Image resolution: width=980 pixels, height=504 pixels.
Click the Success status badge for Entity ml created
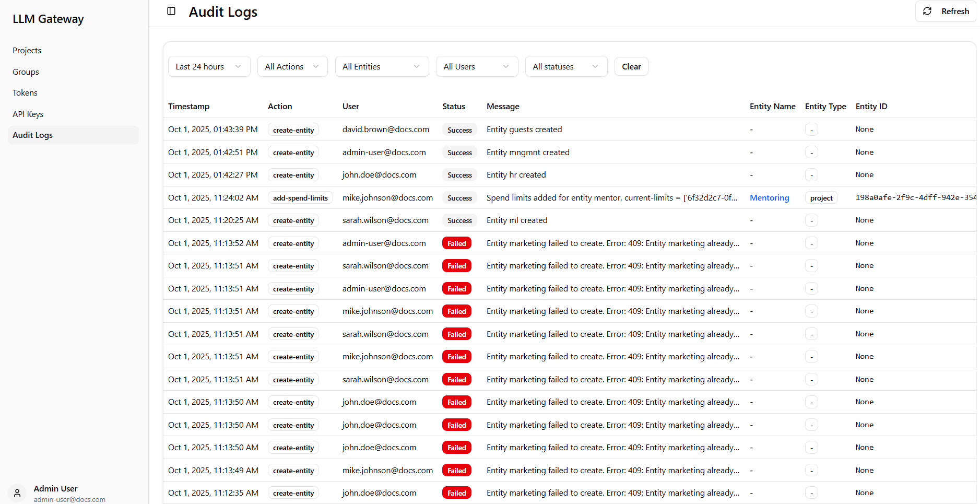pos(459,220)
